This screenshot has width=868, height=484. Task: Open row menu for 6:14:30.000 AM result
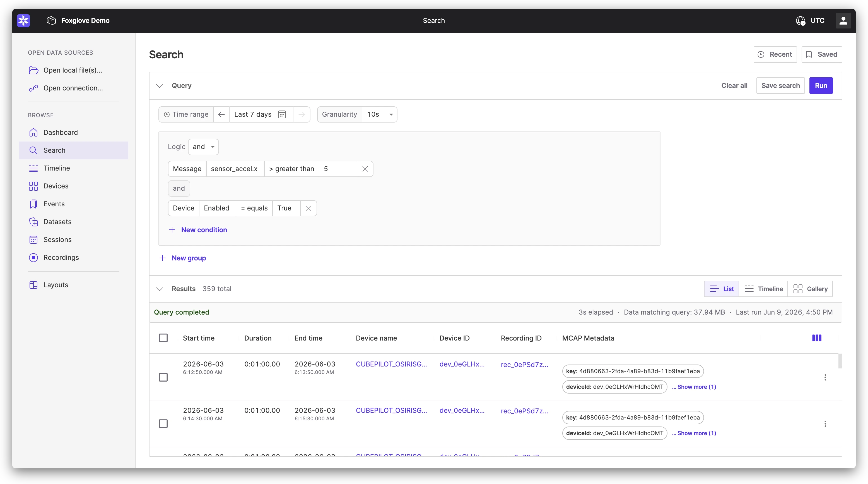coord(825,424)
